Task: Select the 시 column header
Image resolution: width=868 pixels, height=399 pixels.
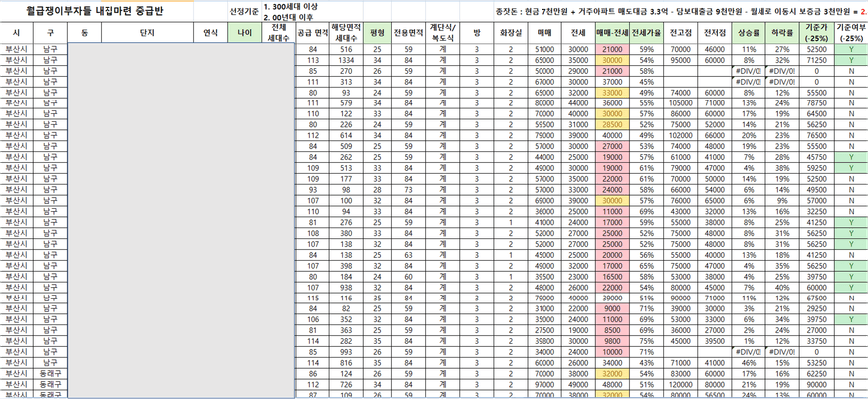Action: (17, 33)
